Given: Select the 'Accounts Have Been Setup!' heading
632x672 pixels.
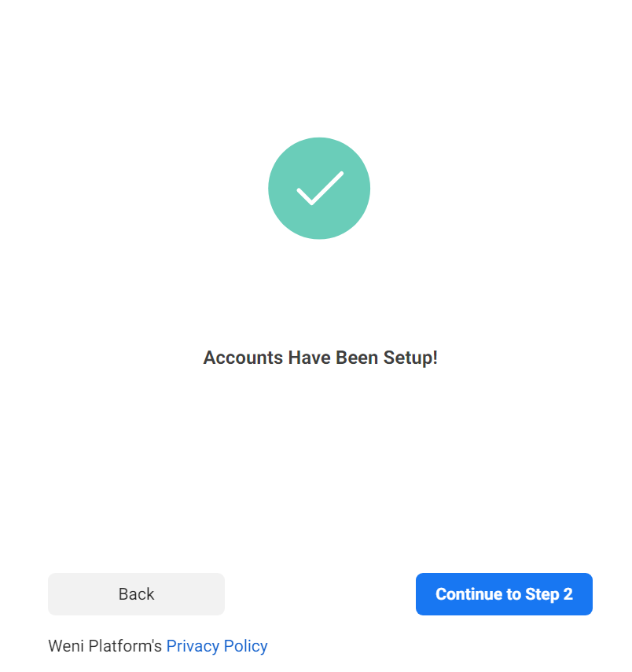Looking at the screenshot, I should coord(319,358).
